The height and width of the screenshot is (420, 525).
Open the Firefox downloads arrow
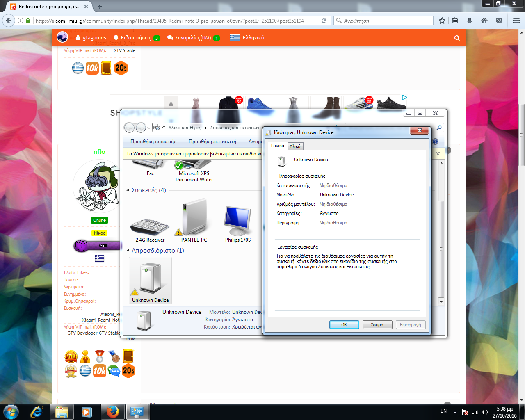click(x=470, y=21)
